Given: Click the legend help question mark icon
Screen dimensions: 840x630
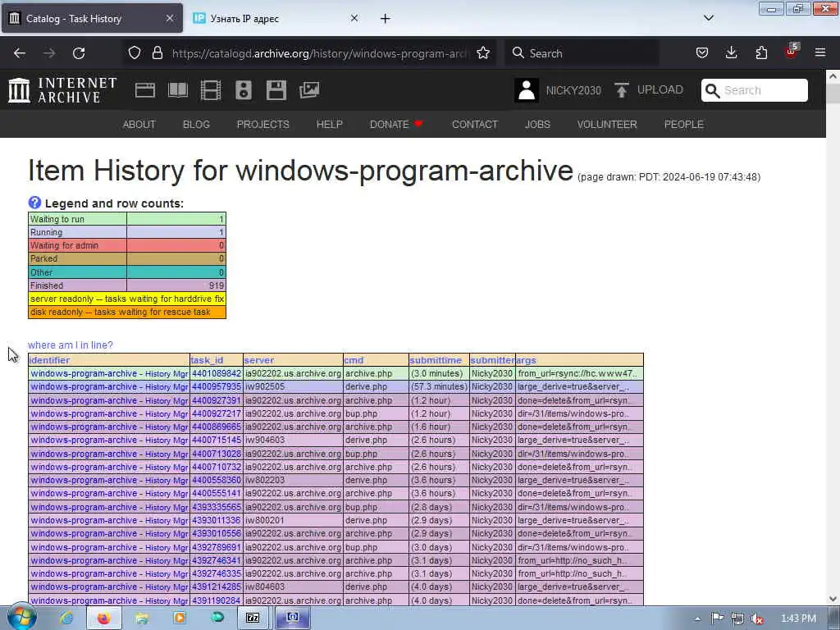Looking at the screenshot, I should click(x=34, y=203).
